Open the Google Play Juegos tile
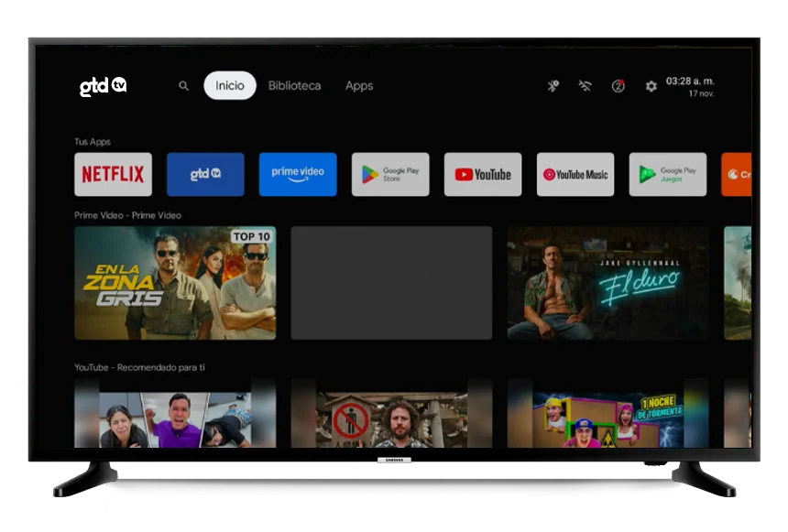Screen dimensions: 788x532 (x=668, y=174)
